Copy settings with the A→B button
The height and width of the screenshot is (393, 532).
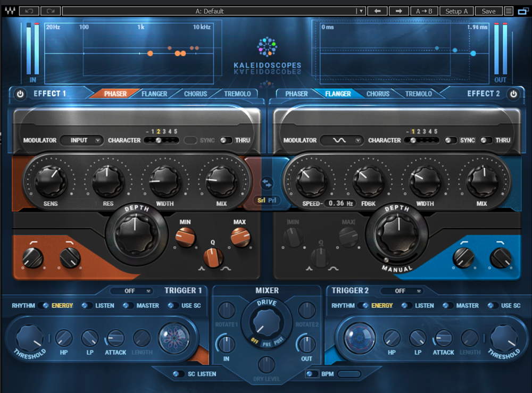click(x=424, y=11)
